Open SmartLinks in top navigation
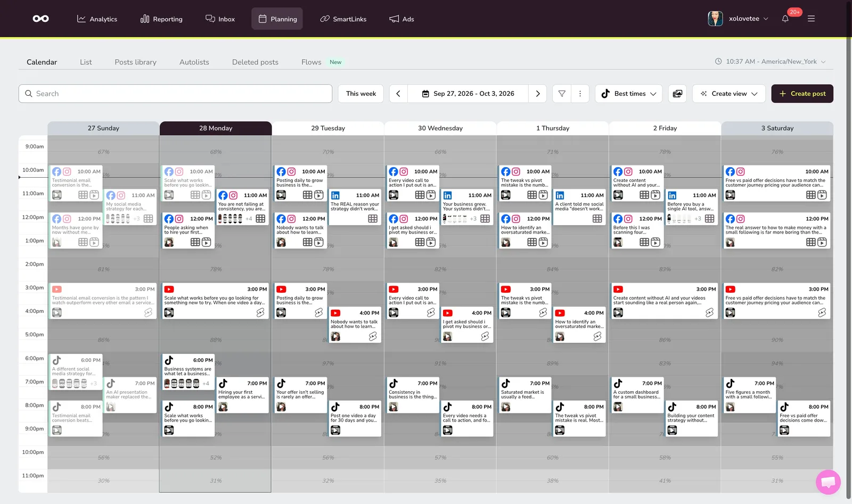 [343, 19]
